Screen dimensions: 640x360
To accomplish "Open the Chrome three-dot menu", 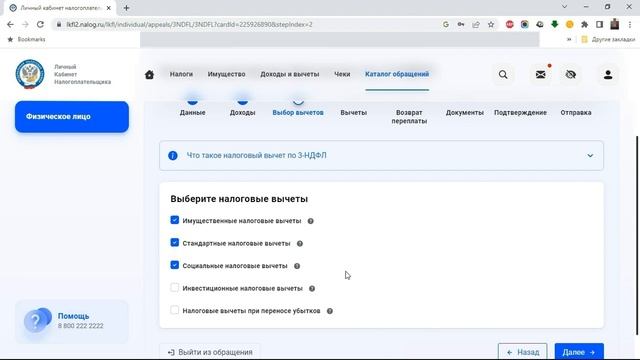I will (x=630, y=24).
